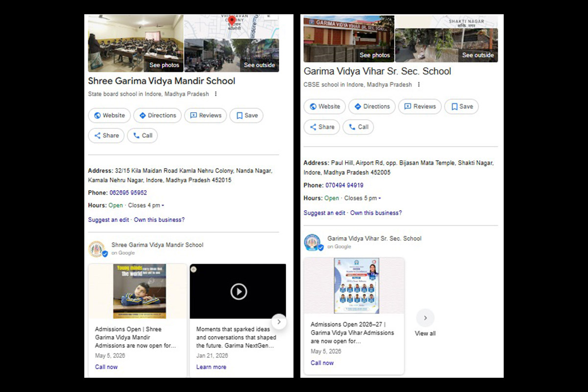The height and width of the screenshot is (392, 588).
Task: Open Shakti Nagar map thumbnail
Action: click(446, 21)
